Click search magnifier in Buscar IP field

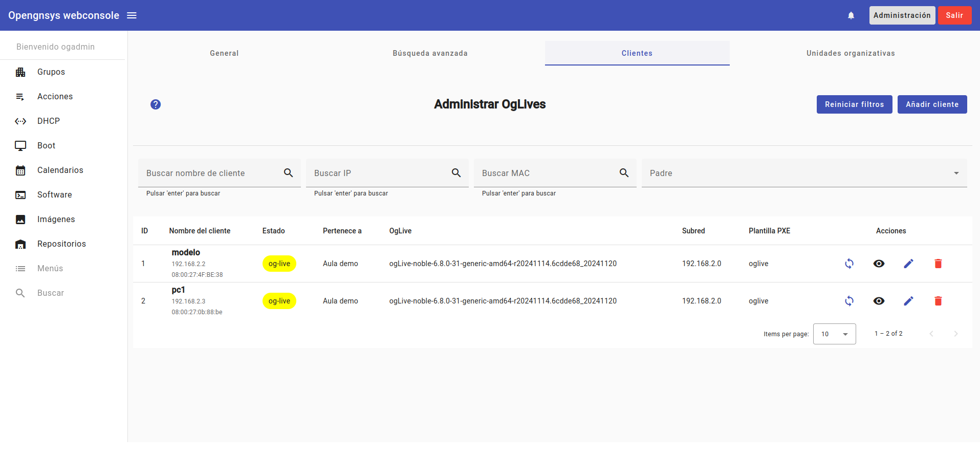click(x=456, y=173)
